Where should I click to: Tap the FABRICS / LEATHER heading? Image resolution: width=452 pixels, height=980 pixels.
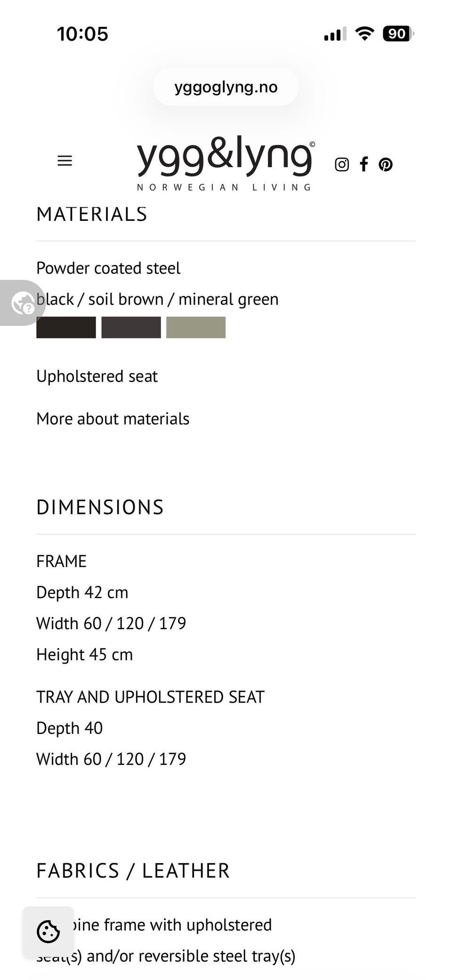coord(133,871)
